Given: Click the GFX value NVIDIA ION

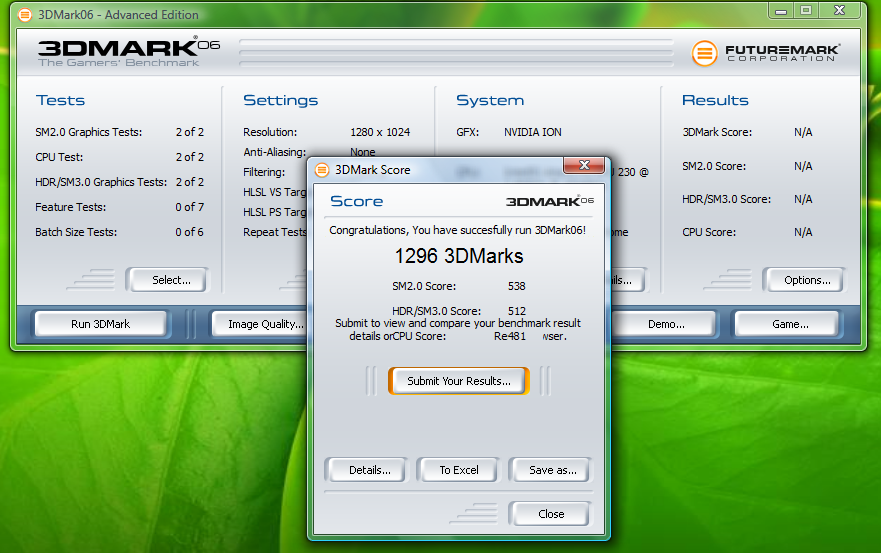Looking at the screenshot, I should pyautogui.click(x=532, y=132).
